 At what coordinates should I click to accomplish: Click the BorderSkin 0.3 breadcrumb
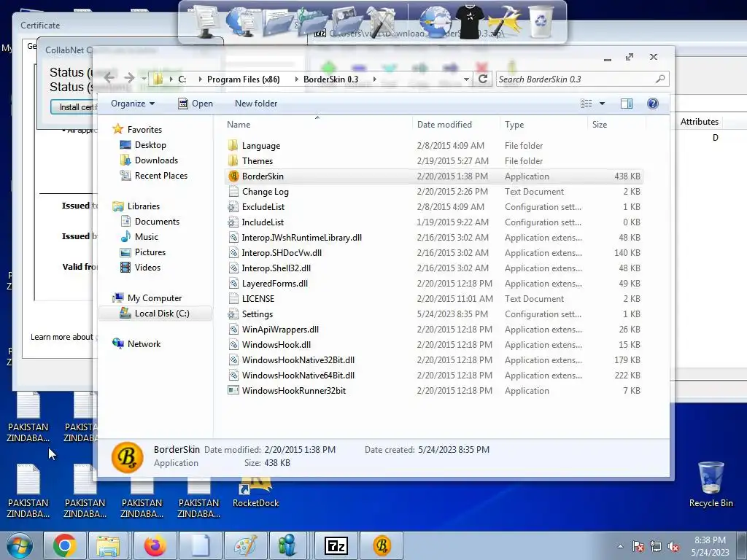[x=330, y=79]
